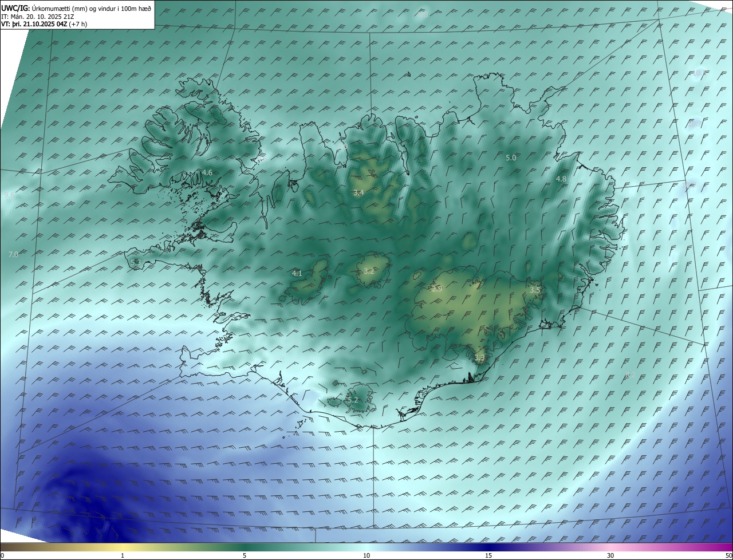Click the map value 3.4 in north Iceland

pos(358,193)
